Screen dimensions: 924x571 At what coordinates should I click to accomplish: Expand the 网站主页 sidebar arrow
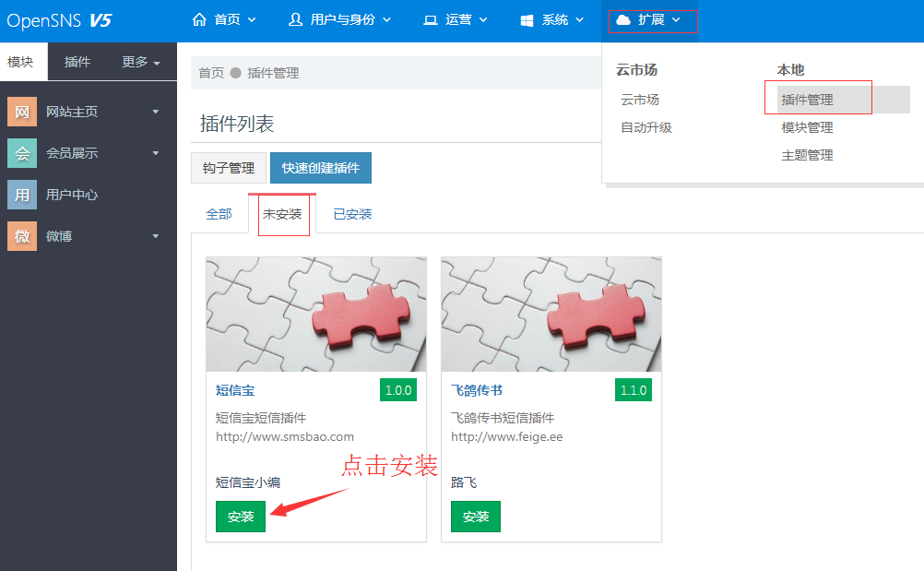(x=155, y=112)
